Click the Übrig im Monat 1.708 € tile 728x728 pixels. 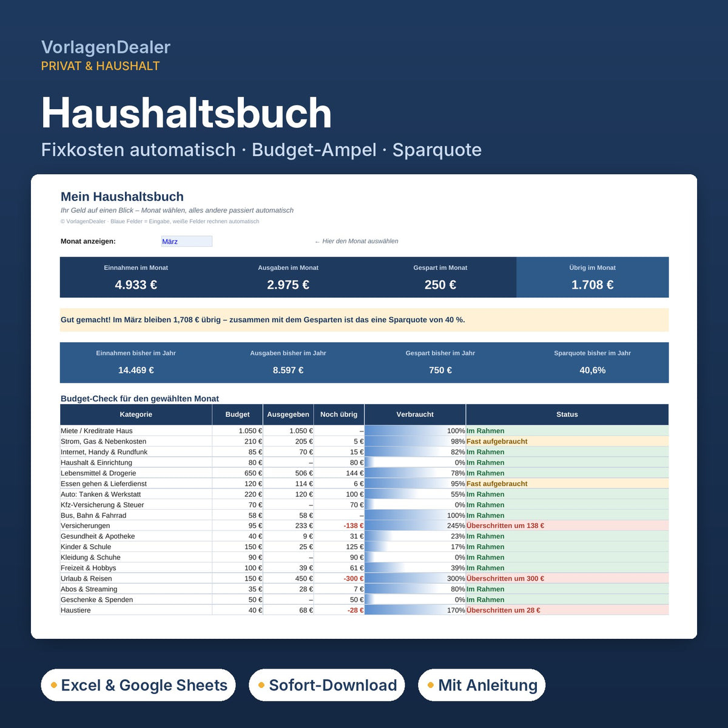tap(593, 277)
